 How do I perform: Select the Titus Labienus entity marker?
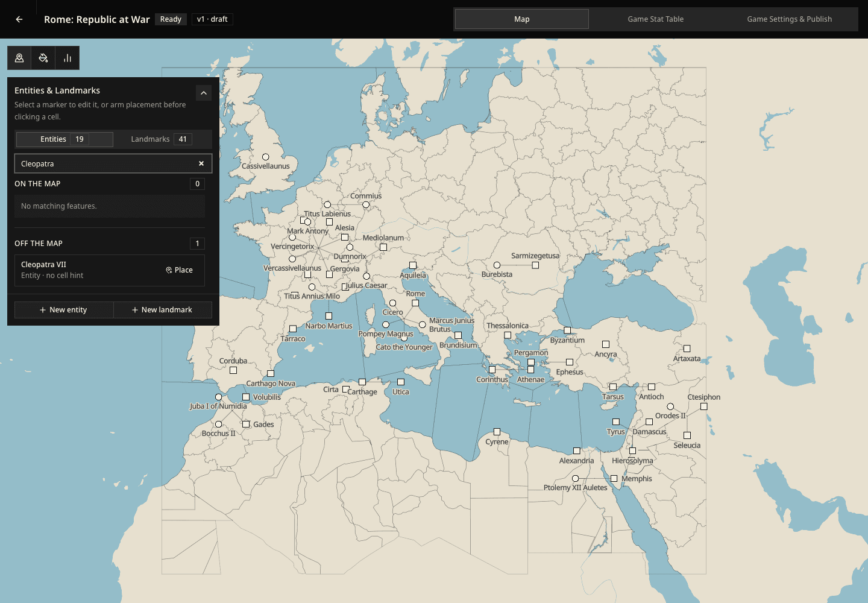[327, 205]
